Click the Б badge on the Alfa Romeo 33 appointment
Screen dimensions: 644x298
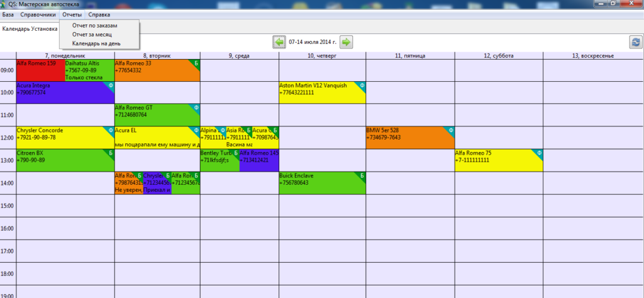pos(196,62)
